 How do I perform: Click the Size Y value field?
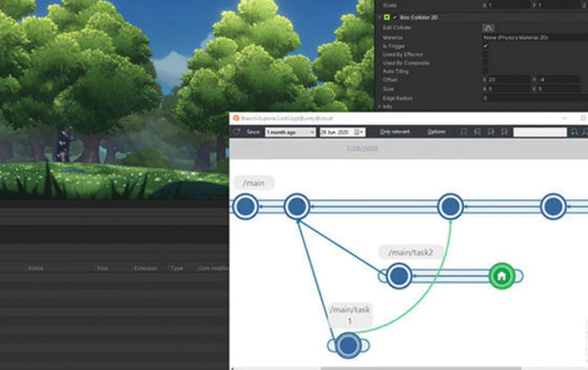pyautogui.click(x=559, y=89)
